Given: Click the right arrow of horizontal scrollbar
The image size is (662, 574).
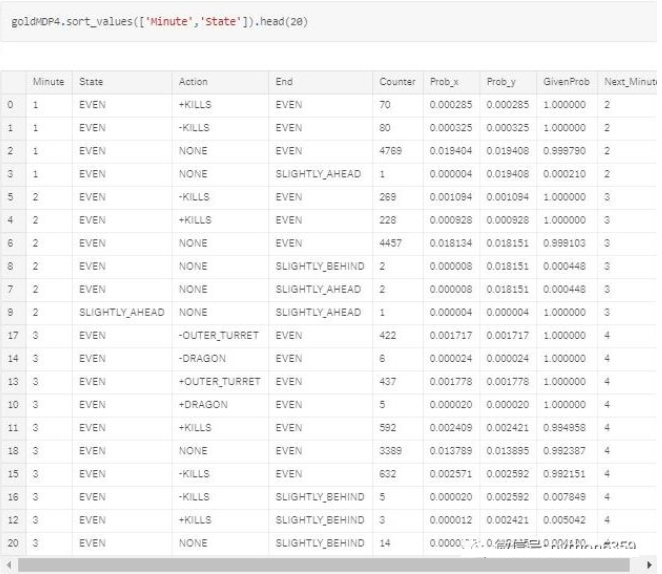Looking at the screenshot, I should pos(649,565).
